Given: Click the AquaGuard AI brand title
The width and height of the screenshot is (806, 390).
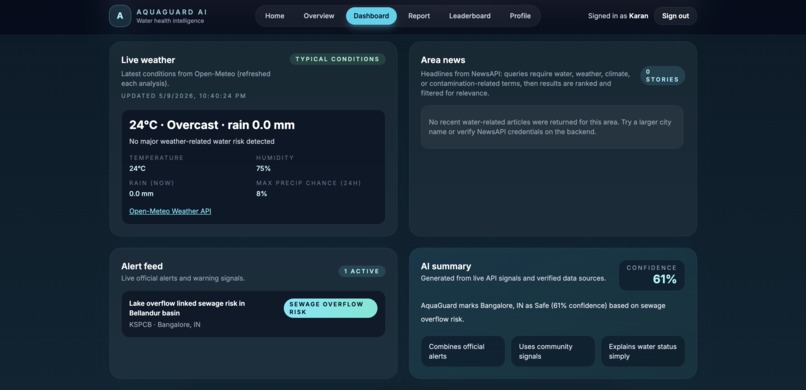Looking at the screenshot, I should point(172,12).
